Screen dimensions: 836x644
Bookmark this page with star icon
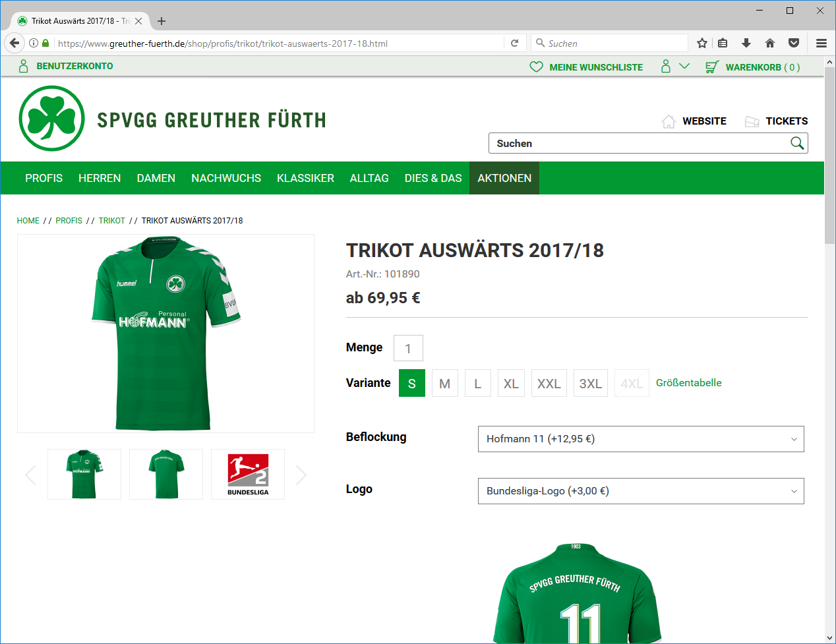click(x=702, y=43)
